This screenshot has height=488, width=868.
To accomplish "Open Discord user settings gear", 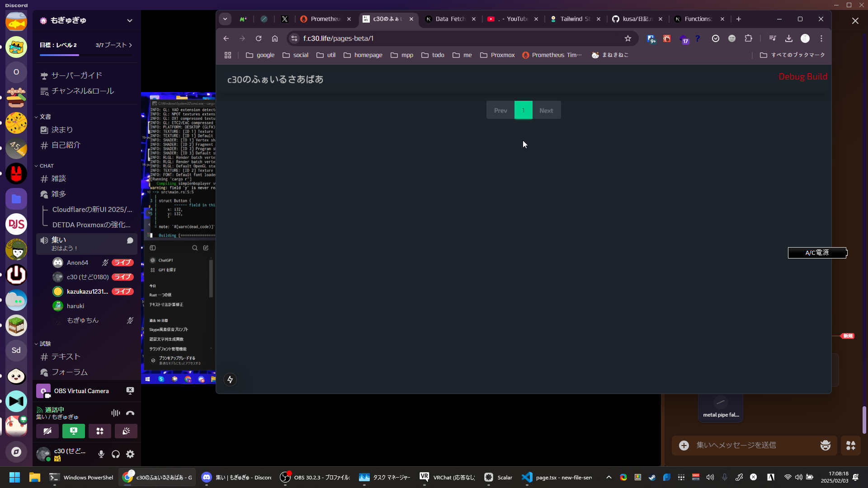I will point(130,454).
